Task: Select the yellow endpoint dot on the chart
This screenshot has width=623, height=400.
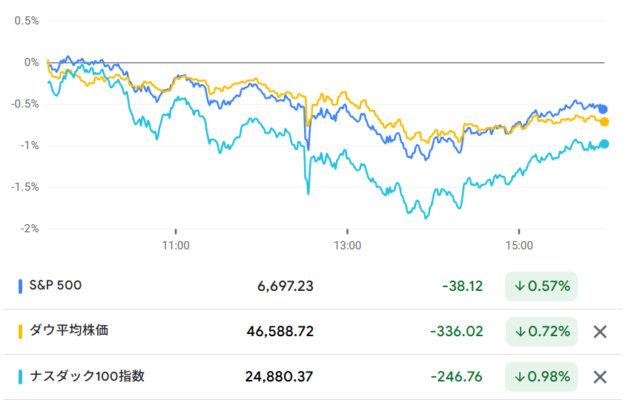Action: click(605, 121)
